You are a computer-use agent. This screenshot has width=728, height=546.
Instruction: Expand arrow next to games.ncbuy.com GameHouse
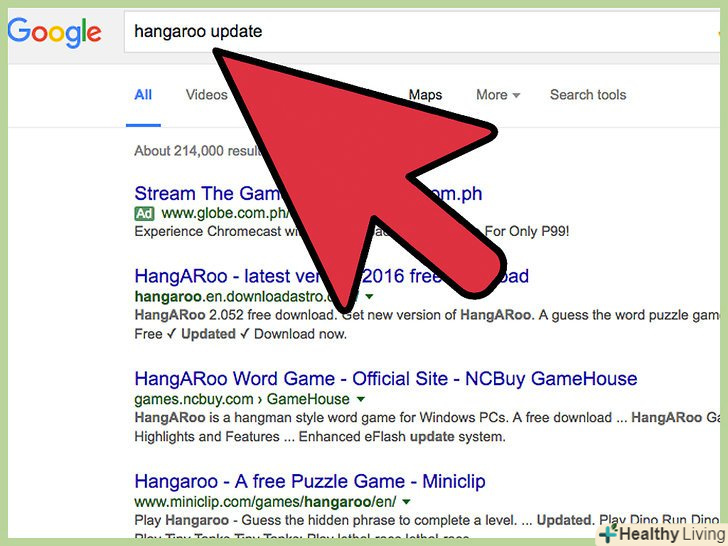361,399
